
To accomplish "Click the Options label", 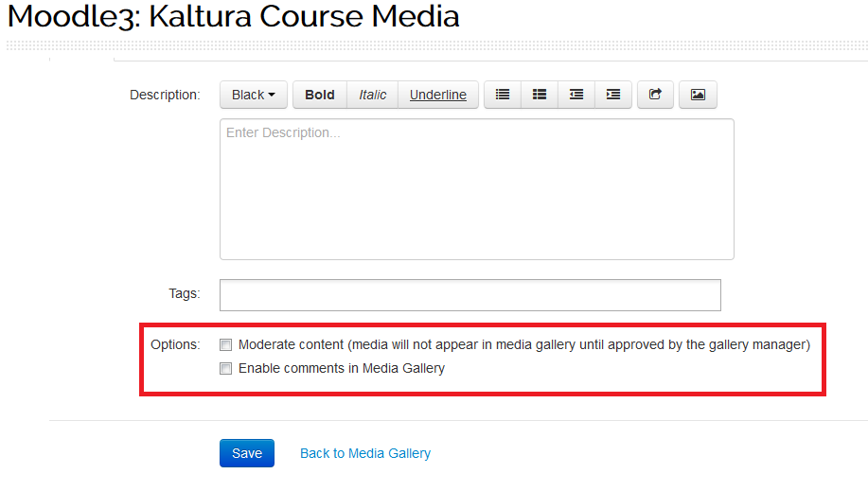I will click(x=175, y=345).
